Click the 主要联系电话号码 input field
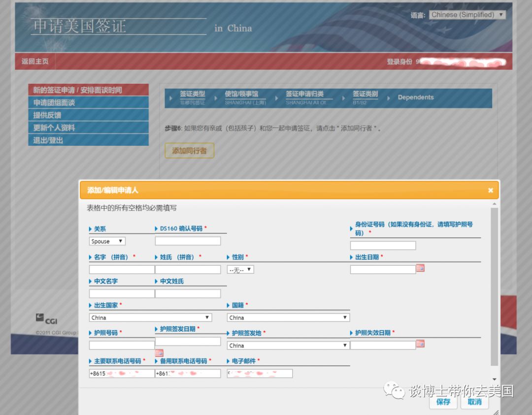 tap(122, 373)
